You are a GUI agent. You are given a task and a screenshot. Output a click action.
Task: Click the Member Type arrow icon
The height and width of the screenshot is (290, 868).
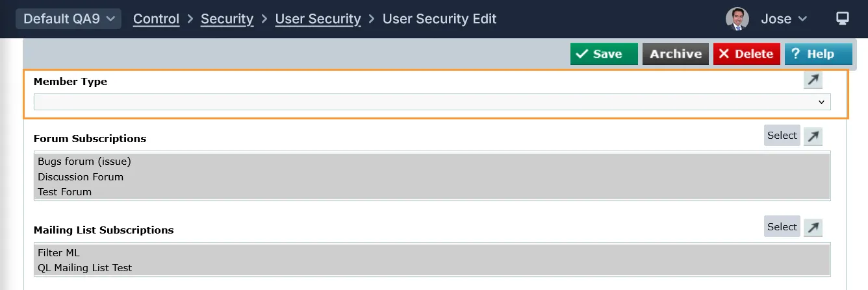click(813, 80)
